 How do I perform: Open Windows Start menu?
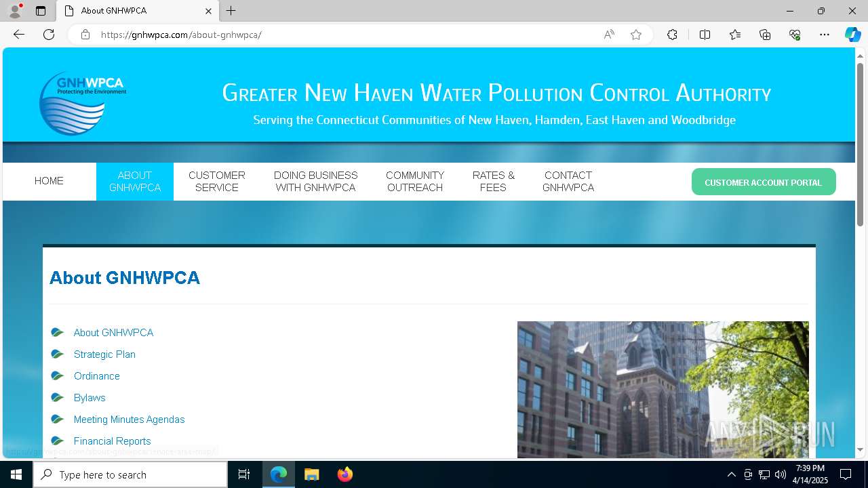pyautogui.click(x=16, y=474)
